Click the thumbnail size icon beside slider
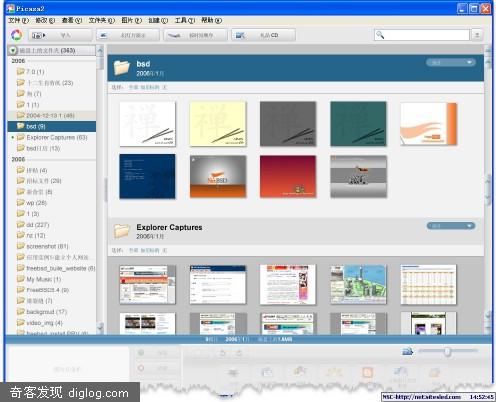The height and width of the screenshot is (402, 496). pyautogui.click(x=408, y=351)
